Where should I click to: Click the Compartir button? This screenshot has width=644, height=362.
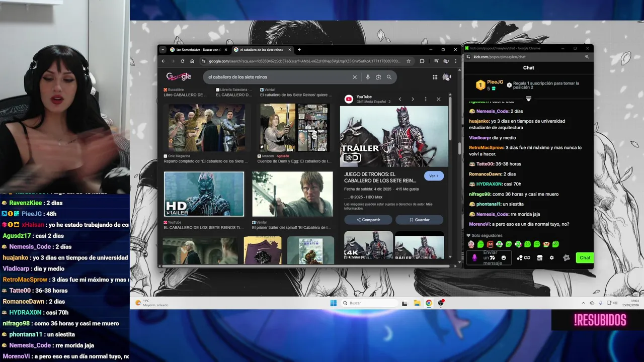(368, 220)
